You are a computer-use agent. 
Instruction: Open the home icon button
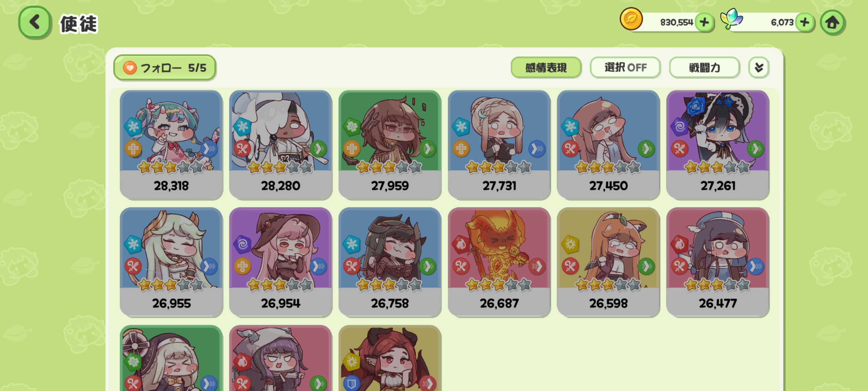pyautogui.click(x=832, y=22)
